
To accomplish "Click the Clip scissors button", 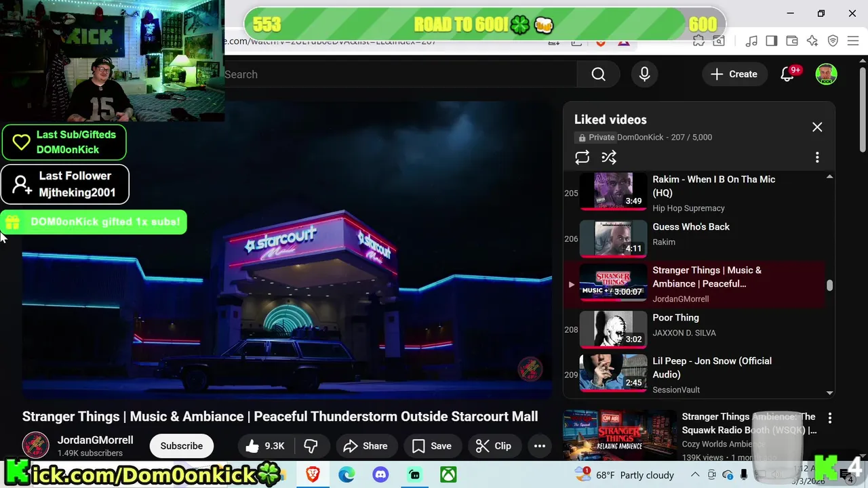I will pos(494,446).
